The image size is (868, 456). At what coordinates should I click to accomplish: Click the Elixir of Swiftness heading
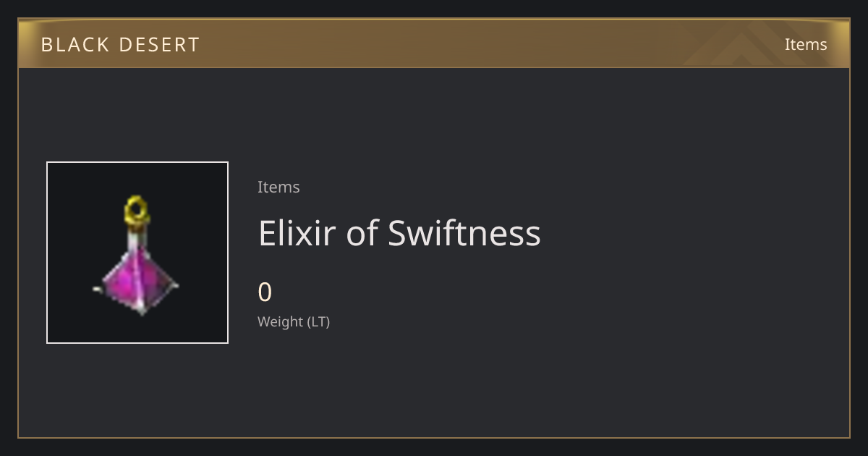(399, 233)
